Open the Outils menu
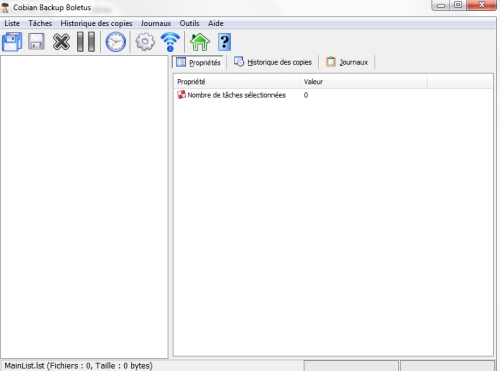 (x=189, y=23)
